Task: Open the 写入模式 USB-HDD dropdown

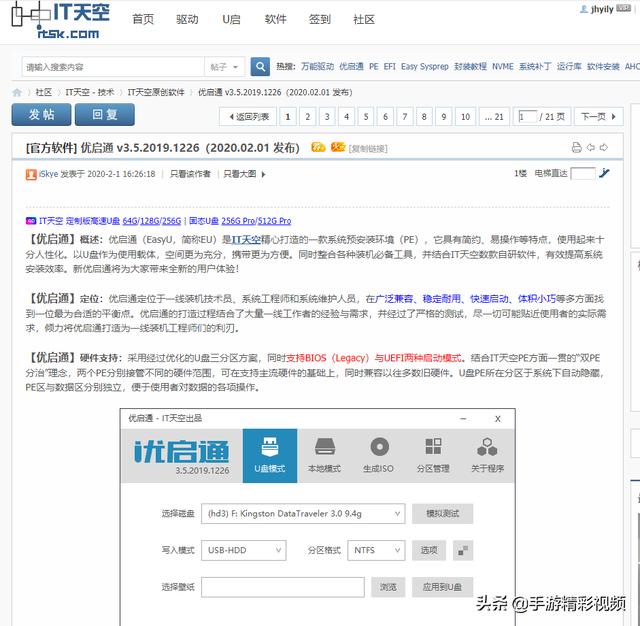Action: 243,551
